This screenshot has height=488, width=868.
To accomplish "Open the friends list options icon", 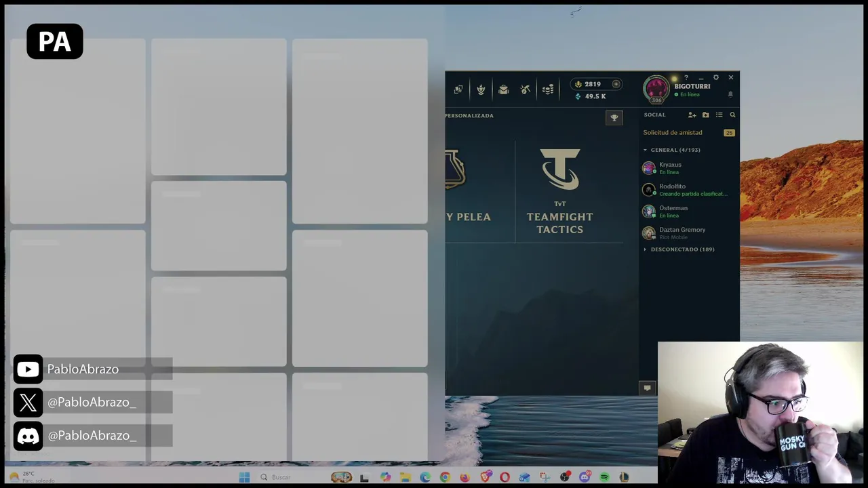I will coord(719,115).
